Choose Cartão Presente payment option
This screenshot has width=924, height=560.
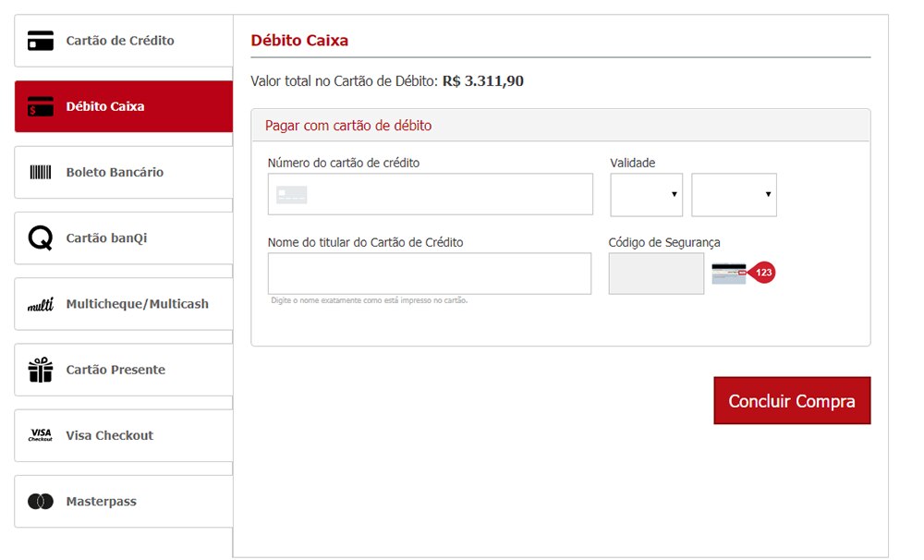click(x=124, y=370)
